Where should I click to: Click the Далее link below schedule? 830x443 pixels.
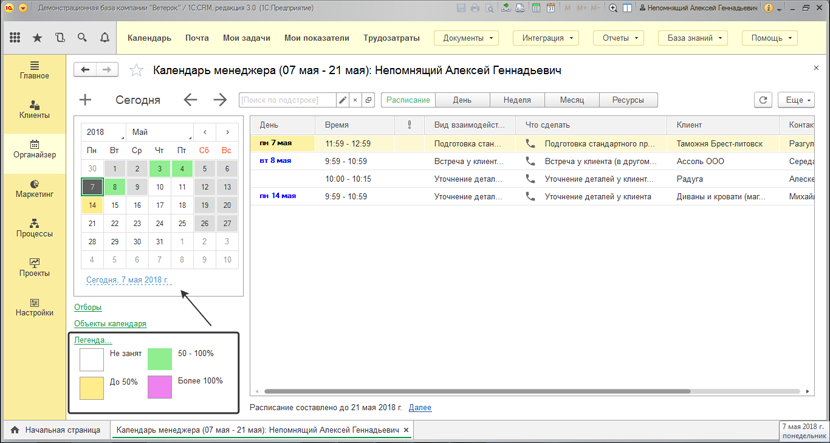[420, 408]
